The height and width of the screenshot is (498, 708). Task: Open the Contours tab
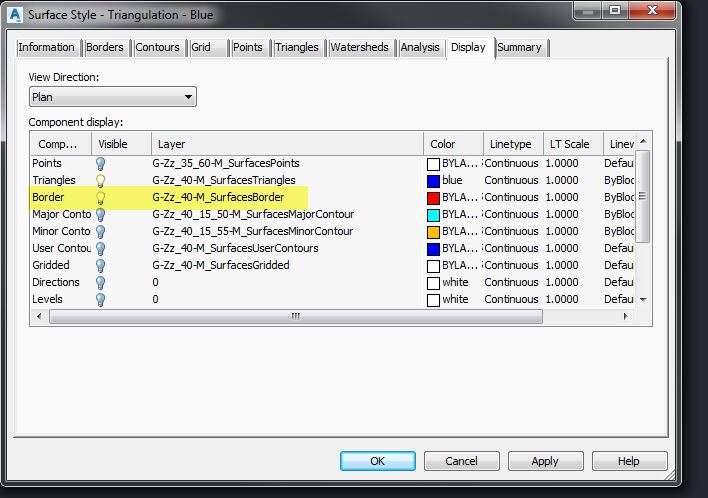tap(158, 47)
